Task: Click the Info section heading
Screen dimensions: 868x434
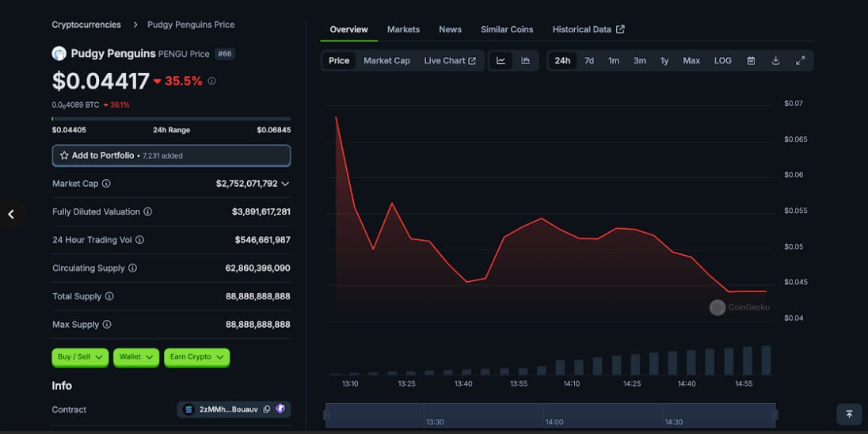Action: [62, 386]
